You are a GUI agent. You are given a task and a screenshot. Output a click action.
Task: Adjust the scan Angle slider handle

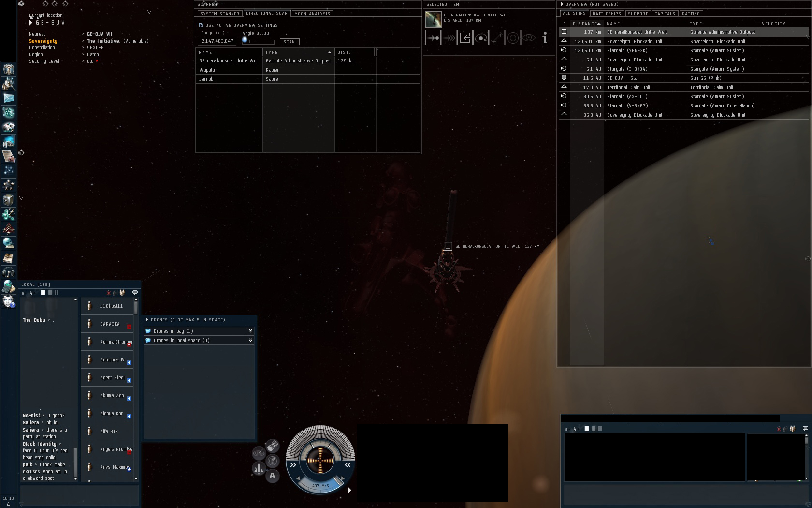pyautogui.click(x=245, y=40)
